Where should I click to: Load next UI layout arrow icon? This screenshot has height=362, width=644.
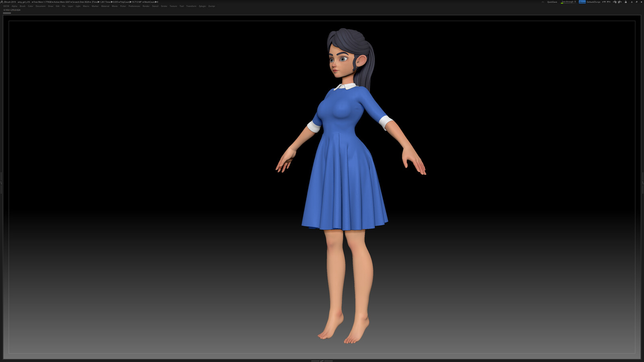609,2
